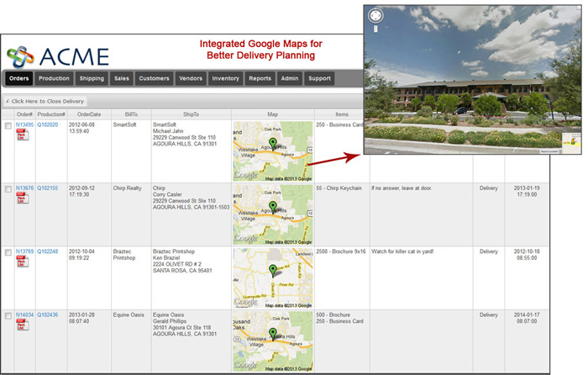This screenshot has height=375, width=588.
Task: Click item '55 - Chirp Keychain'
Action: (339, 188)
